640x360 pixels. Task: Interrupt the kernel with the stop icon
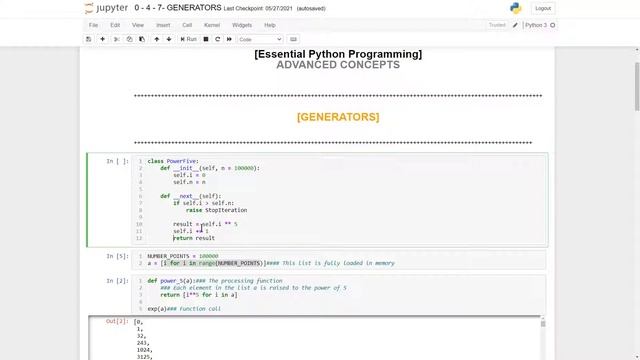click(206, 39)
